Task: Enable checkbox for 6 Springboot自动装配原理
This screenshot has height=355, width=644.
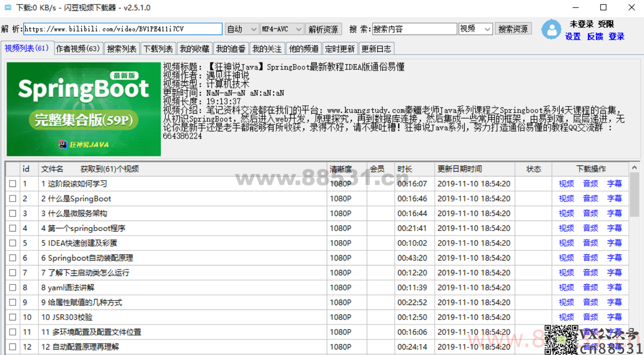Action: point(12,258)
